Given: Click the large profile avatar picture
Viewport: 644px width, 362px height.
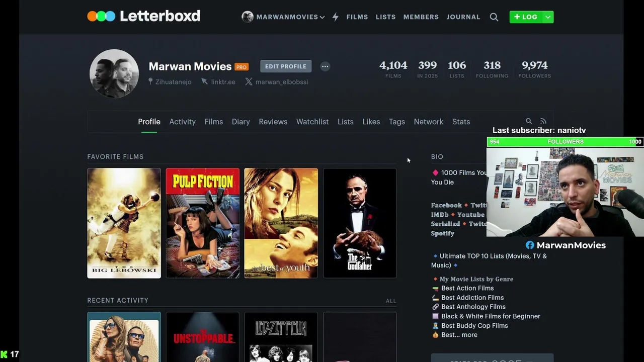Looking at the screenshot, I should point(114,73).
